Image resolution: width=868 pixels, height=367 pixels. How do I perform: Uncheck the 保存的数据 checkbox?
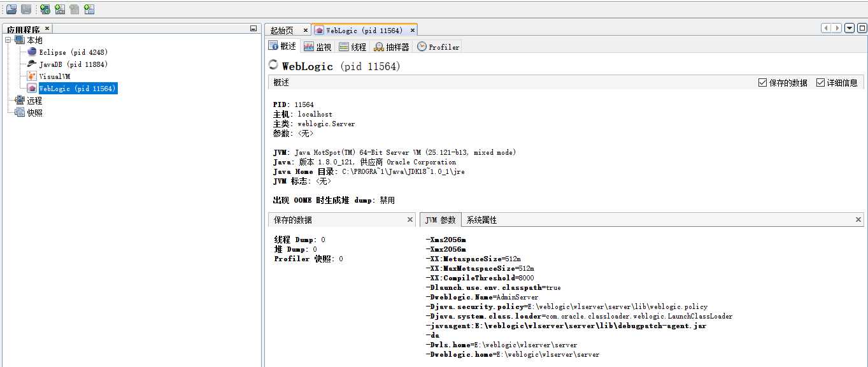pyautogui.click(x=762, y=83)
